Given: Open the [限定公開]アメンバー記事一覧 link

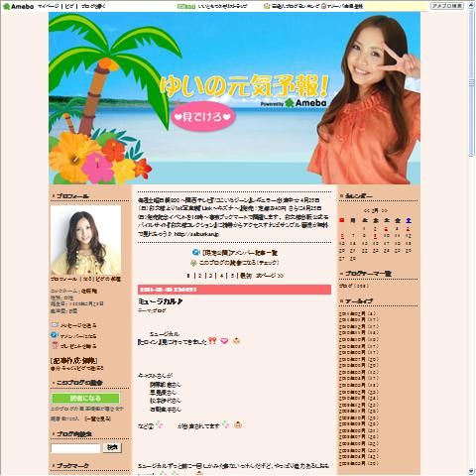Looking at the screenshot, I should pos(240,253).
